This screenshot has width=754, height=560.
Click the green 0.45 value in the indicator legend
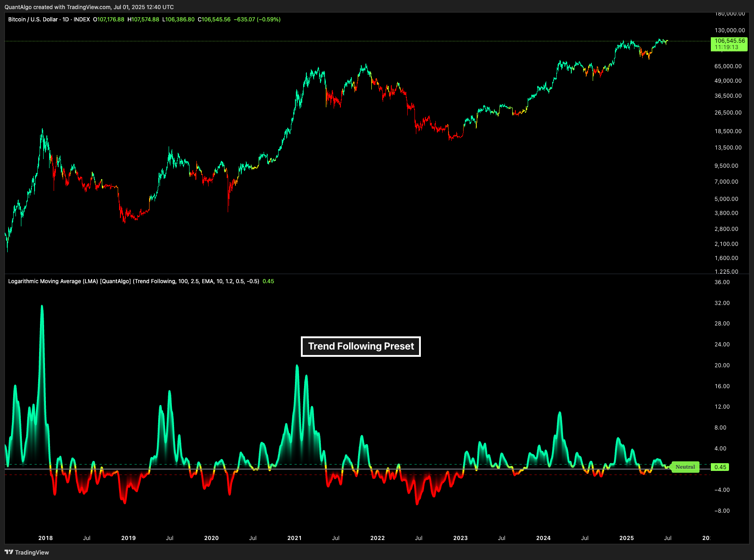268,281
